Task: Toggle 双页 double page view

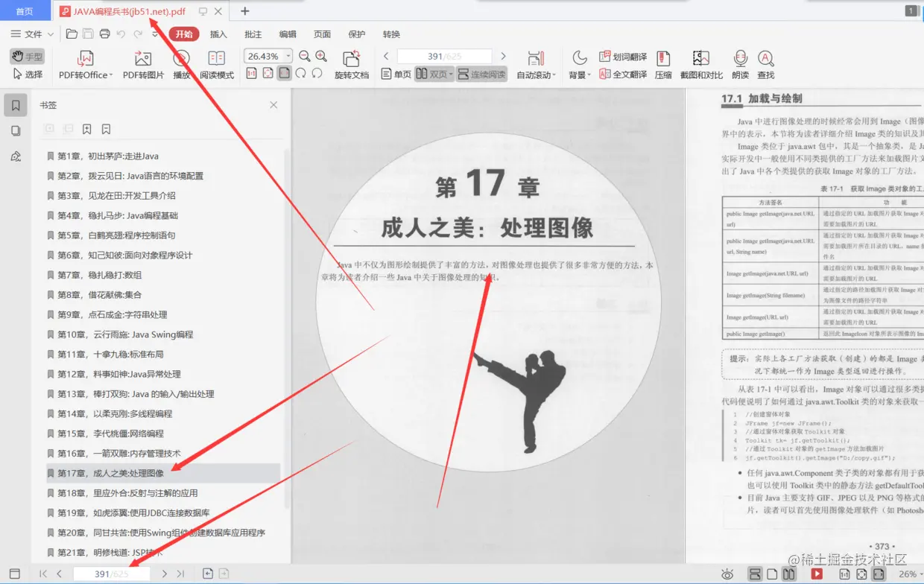Action: click(x=431, y=74)
